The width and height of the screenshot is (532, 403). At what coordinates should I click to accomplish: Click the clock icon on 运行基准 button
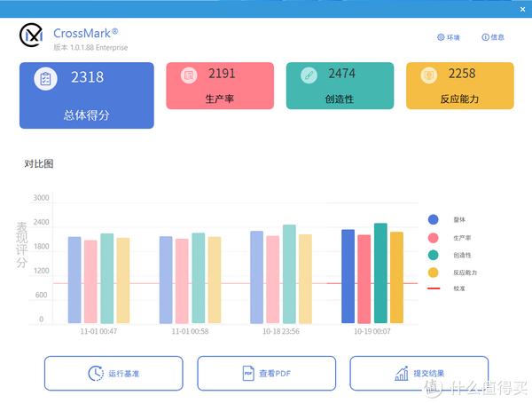coord(96,373)
